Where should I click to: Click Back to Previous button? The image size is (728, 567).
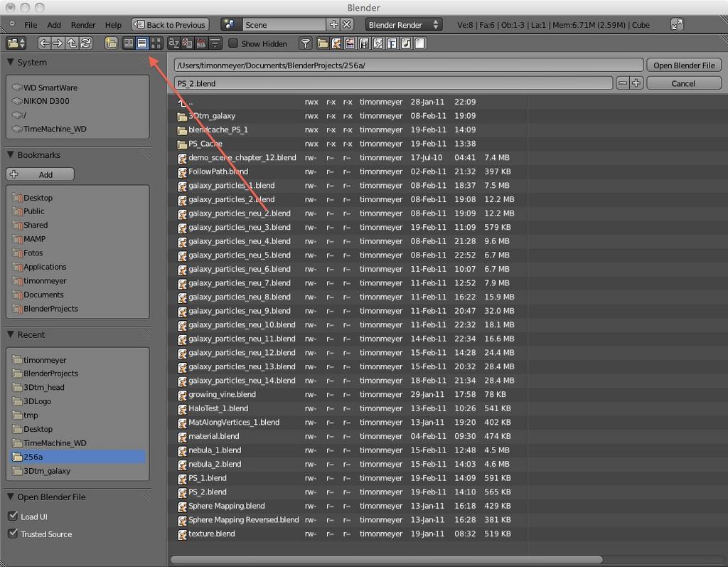click(170, 25)
